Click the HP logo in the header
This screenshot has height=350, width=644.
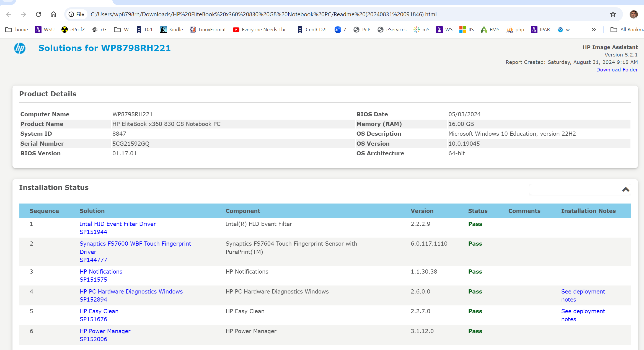pyautogui.click(x=20, y=48)
